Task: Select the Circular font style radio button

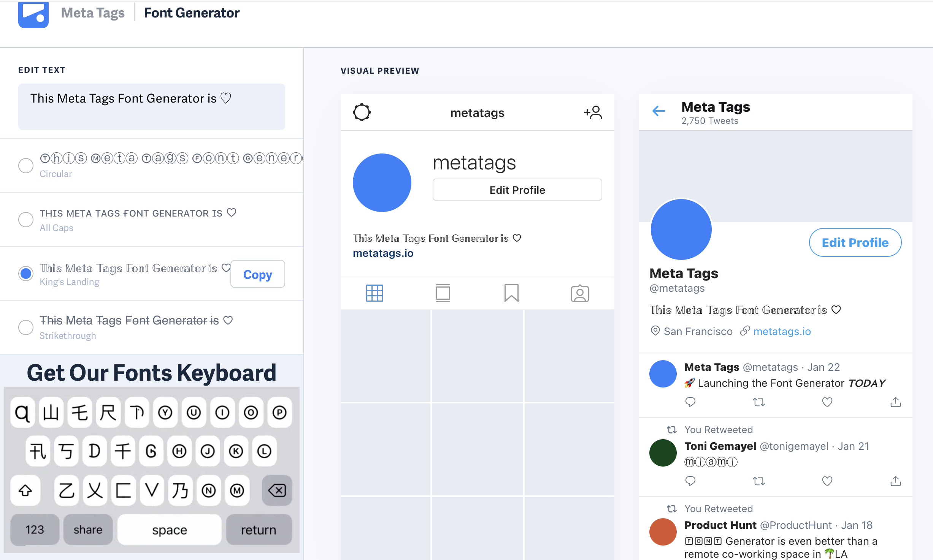Action: (x=26, y=166)
